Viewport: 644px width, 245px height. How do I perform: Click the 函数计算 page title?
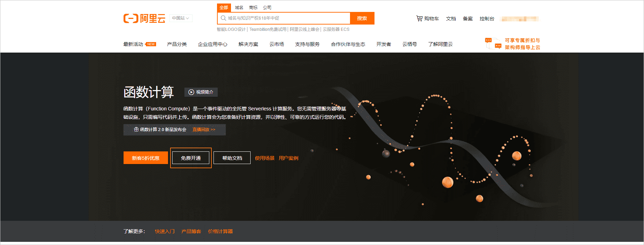[148, 92]
